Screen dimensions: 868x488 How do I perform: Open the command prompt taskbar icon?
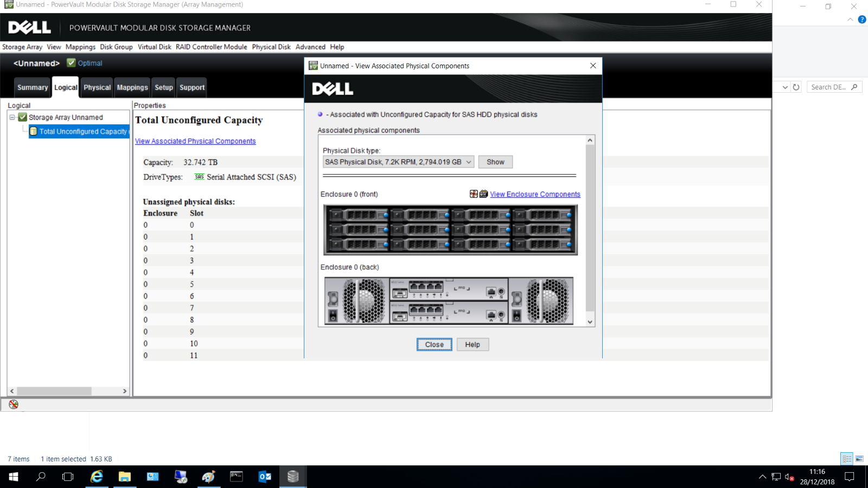pos(237,477)
